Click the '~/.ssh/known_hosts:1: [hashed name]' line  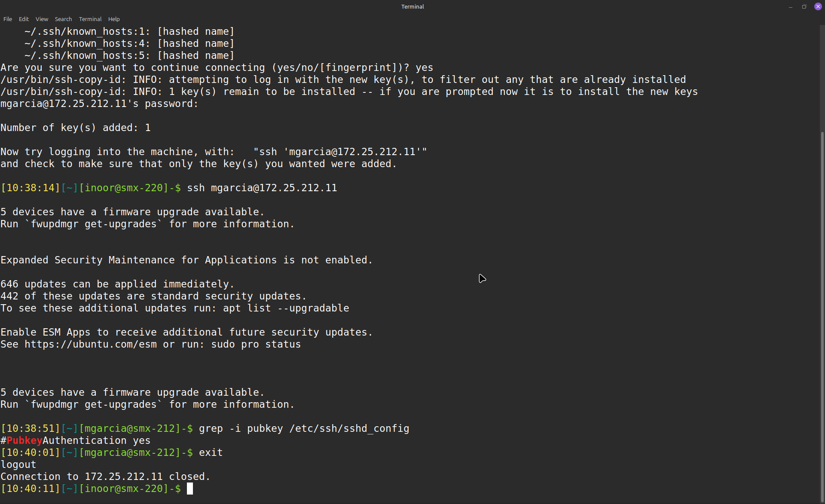click(x=129, y=31)
